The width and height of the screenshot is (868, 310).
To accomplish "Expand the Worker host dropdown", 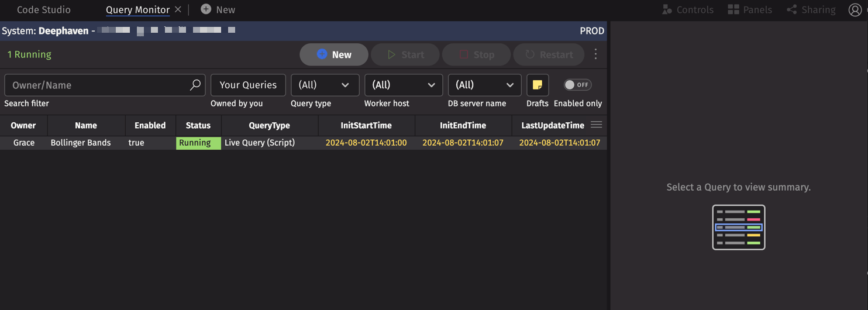I will click(x=403, y=85).
